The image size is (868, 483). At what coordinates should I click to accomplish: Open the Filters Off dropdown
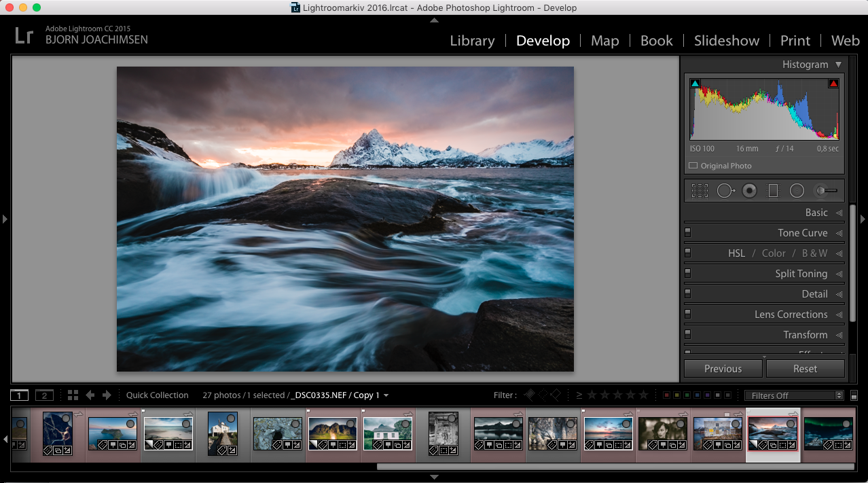[793, 395]
